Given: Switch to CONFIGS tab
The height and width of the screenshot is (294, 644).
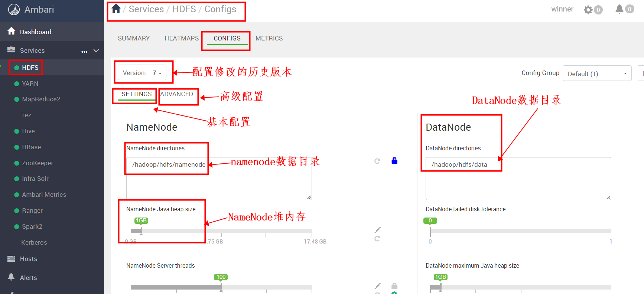Looking at the screenshot, I should coord(227,38).
